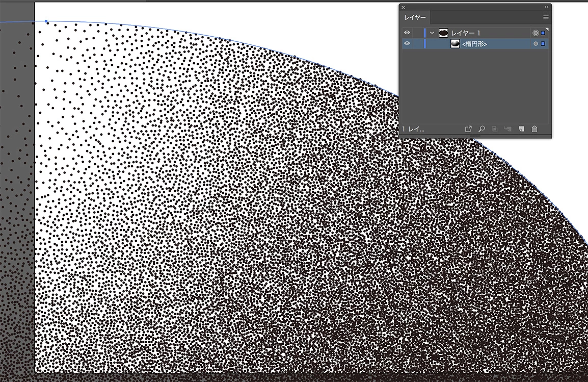This screenshot has height=382, width=588.
Task: Collapse the panel with double-arrow icon
Action: pyautogui.click(x=546, y=7)
